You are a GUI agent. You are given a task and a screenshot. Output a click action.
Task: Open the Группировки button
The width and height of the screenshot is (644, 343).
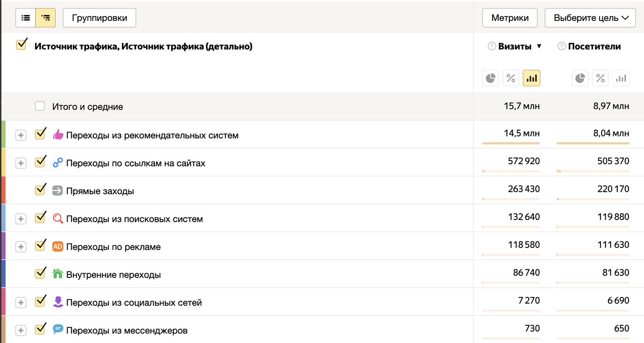pyautogui.click(x=99, y=18)
